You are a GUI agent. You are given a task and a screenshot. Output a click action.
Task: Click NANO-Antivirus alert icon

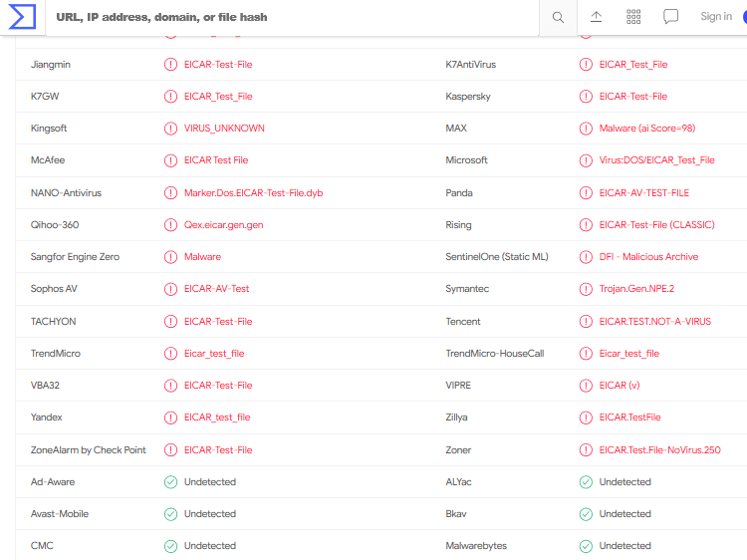pos(170,193)
